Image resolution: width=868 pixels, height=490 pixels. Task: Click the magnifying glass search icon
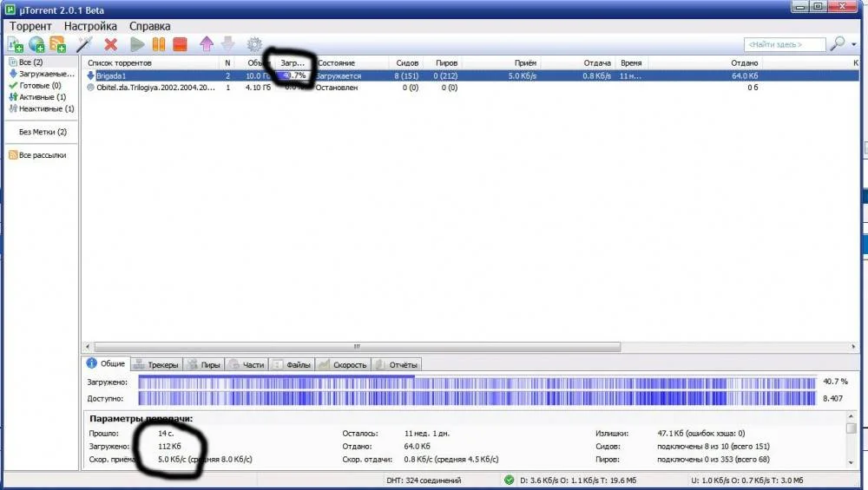[x=837, y=43]
